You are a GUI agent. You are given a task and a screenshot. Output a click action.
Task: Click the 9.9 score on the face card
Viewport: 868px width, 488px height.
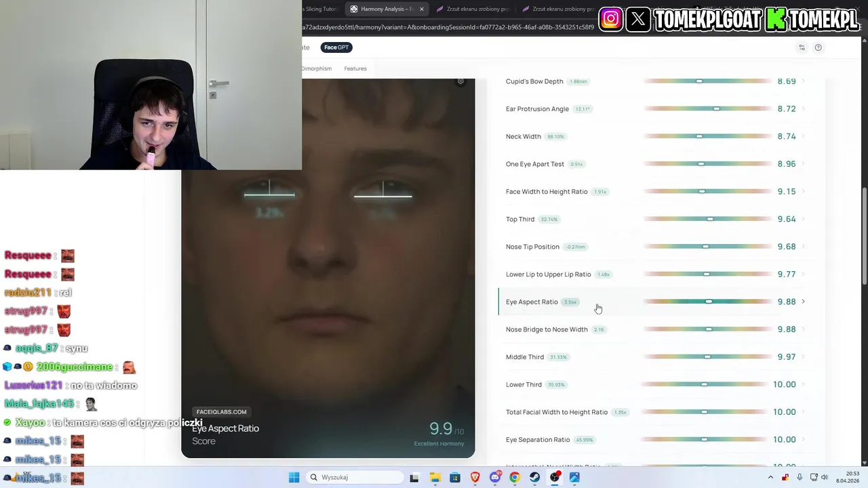click(x=441, y=428)
